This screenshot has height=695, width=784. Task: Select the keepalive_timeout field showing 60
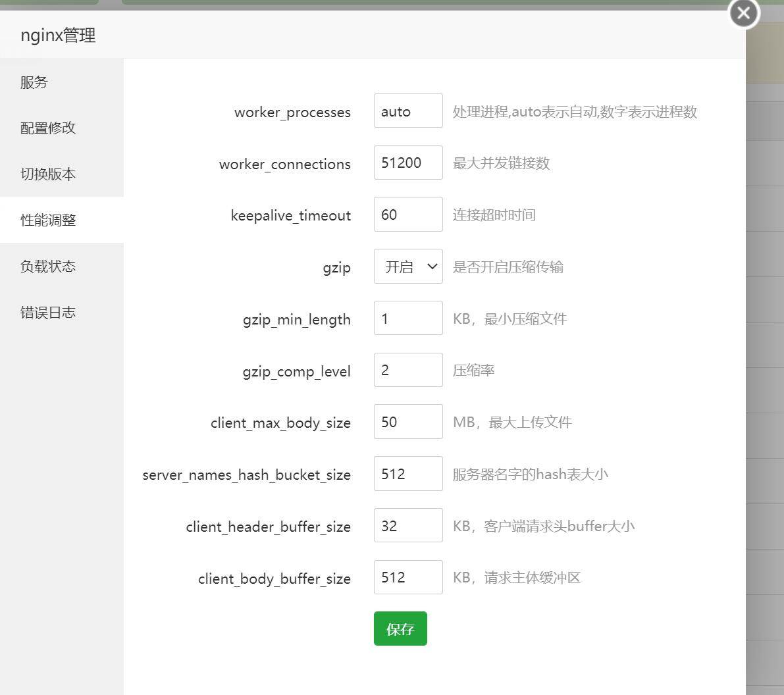pyautogui.click(x=407, y=214)
